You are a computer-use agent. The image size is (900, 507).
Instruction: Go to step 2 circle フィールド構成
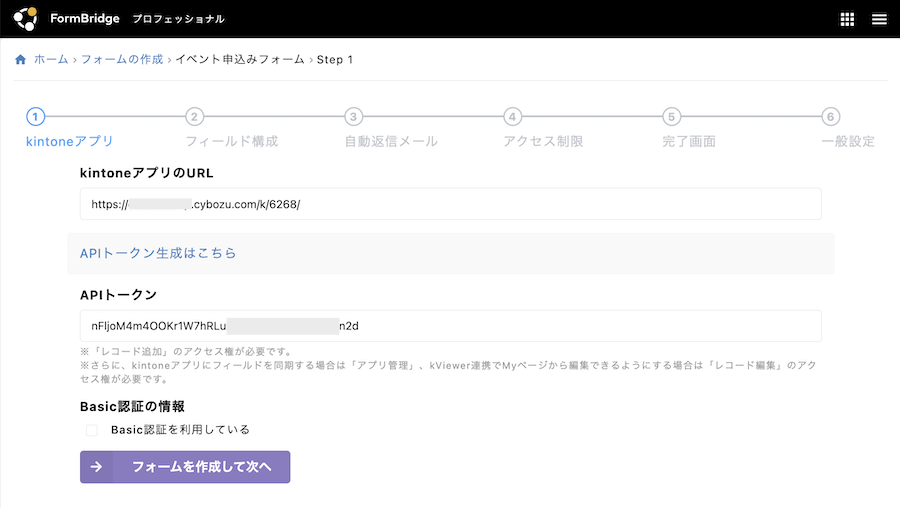coord(195,117)
